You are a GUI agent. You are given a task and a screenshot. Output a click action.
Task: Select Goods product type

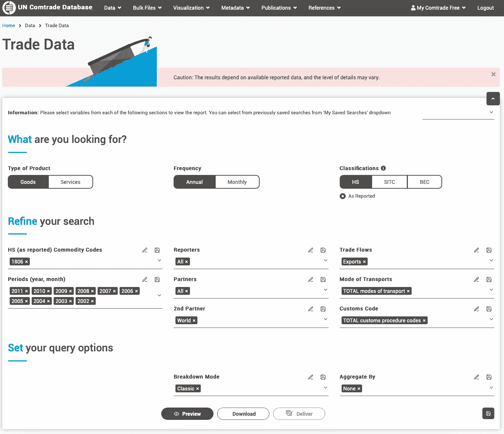coord(28,182)
